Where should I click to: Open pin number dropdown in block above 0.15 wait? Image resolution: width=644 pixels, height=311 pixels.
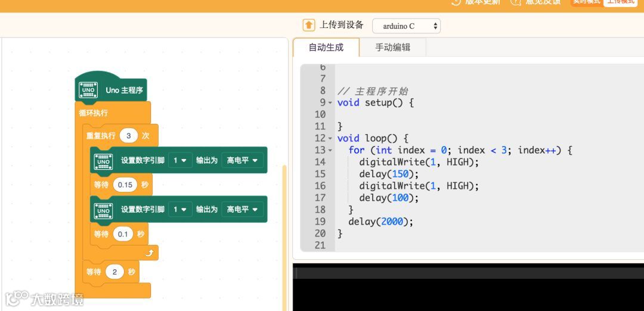(180, 160)
